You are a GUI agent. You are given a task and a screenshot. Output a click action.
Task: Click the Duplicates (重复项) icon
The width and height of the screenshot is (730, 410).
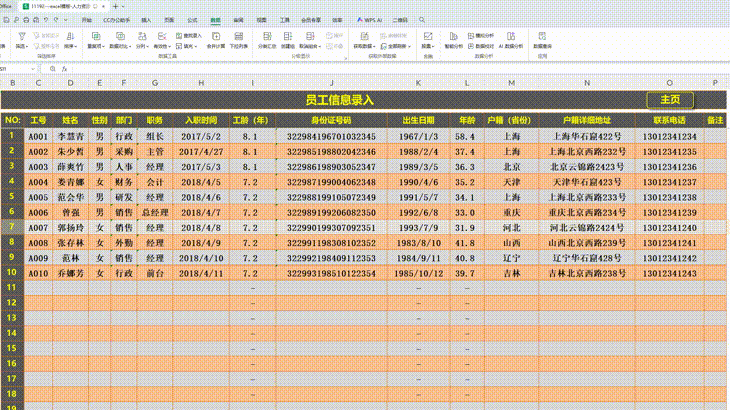coord(95,36)
